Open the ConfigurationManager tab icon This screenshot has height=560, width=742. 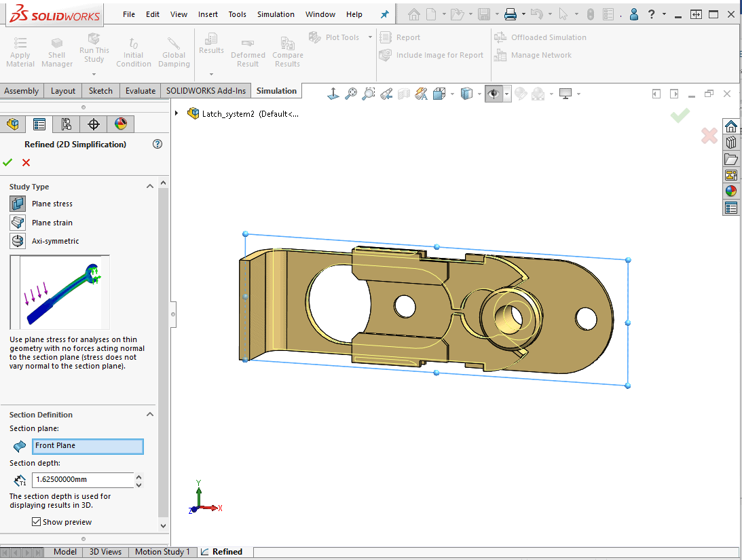tap(66, 124)
